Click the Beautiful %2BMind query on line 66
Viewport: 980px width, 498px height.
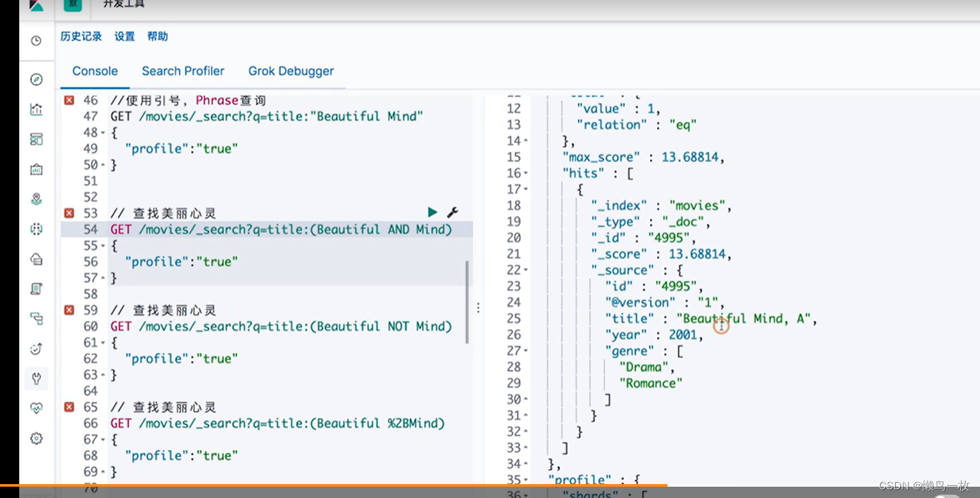point(277,423)
